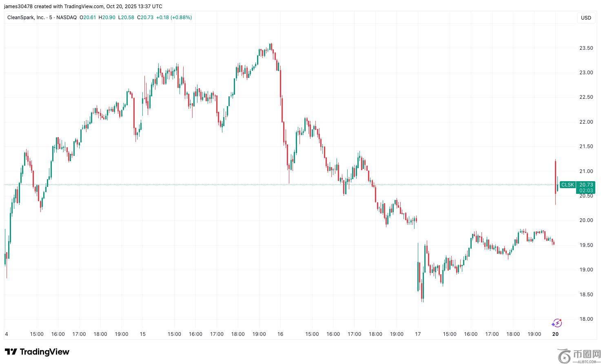Click the TradingView wordmark text
This screenshot has width=601, height=364.
click(x=44, y=352)
